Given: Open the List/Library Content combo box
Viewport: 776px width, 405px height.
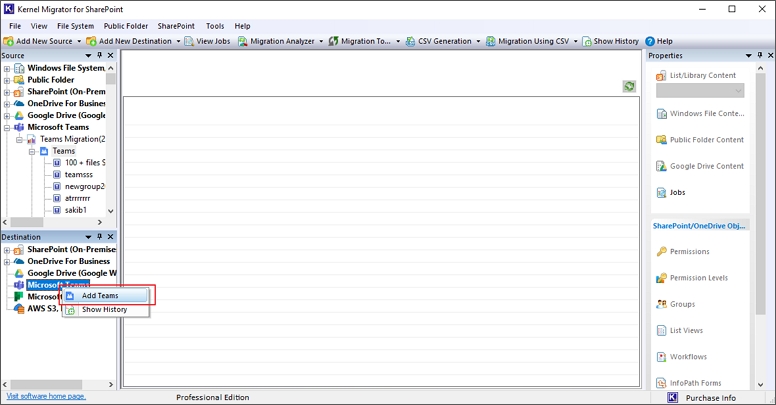Looking at the screenshot, I should [700, 91].
